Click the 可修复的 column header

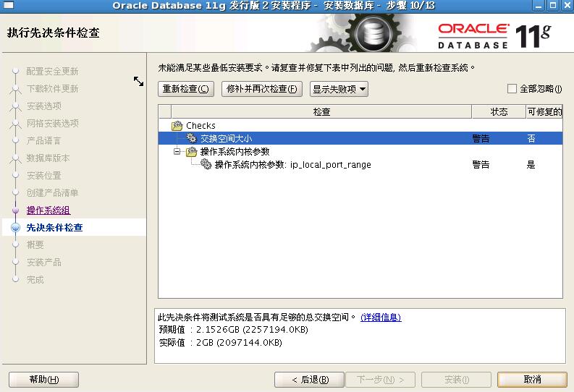(544, 111)
